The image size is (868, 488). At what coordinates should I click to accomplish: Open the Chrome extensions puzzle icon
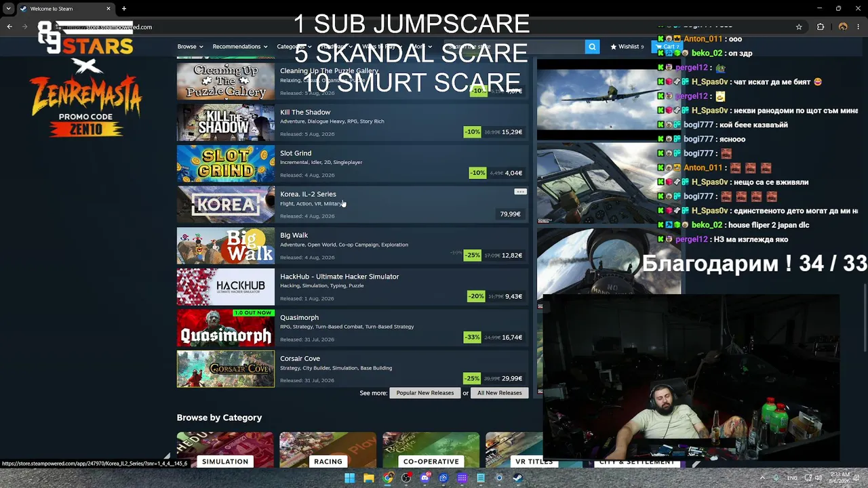[x=821, y=27]
